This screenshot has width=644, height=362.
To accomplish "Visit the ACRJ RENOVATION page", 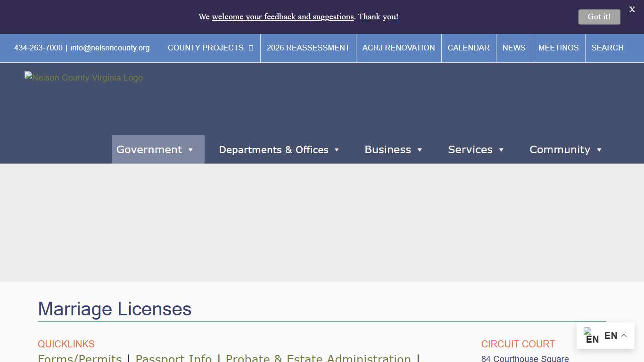I will click(398, 48).
